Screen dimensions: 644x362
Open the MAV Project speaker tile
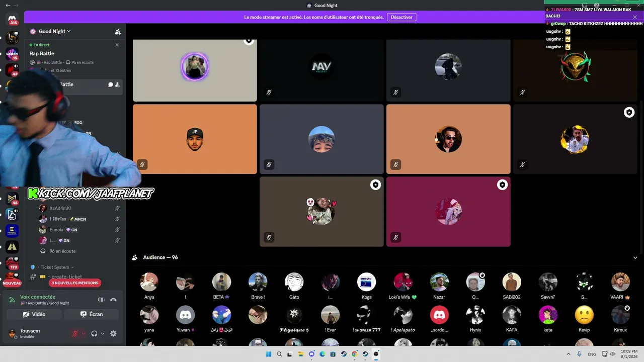click(x=321, y=71)
